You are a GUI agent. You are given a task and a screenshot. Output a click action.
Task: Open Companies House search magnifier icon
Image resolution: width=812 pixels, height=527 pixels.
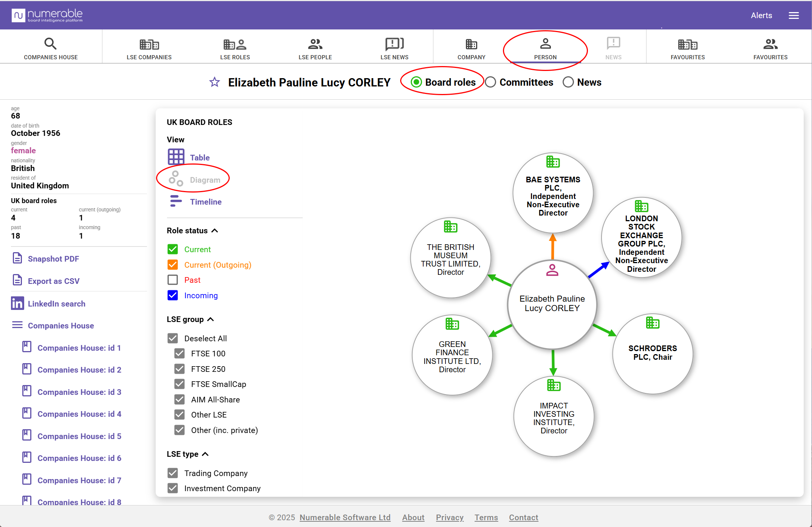51,44
